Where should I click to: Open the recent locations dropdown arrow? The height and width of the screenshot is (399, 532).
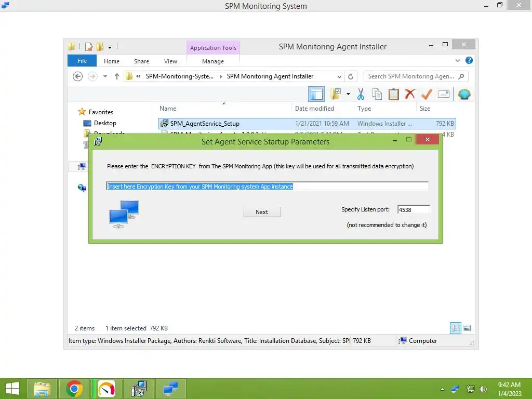105,76
